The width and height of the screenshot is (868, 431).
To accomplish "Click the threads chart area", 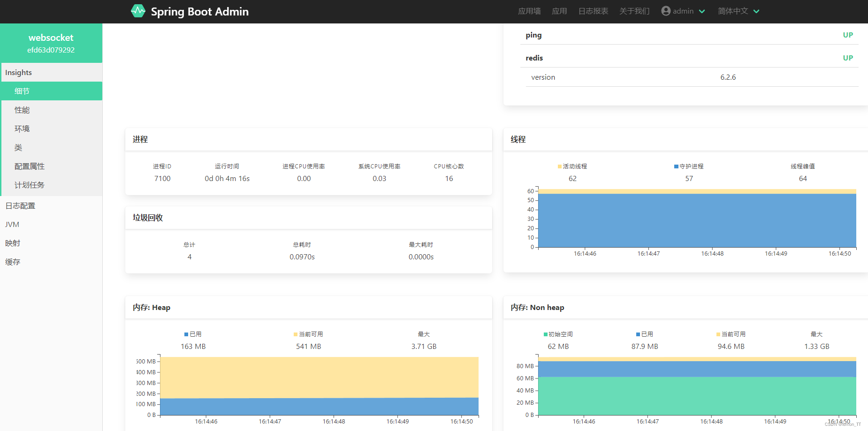I will tap(697, 219).
